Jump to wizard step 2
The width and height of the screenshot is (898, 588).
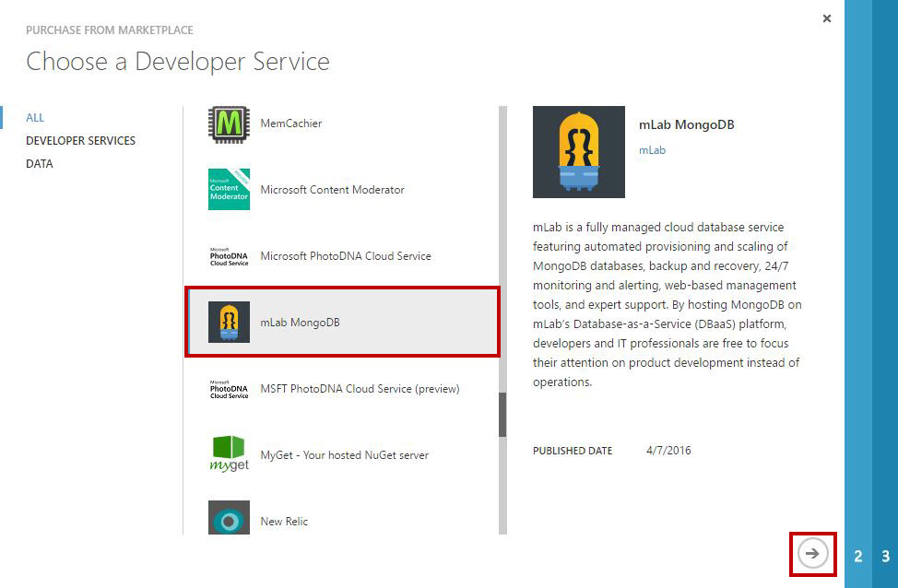pos(858,556)
